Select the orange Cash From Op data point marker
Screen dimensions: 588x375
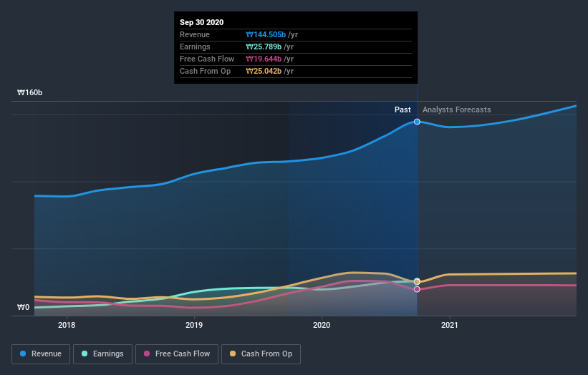[x=417, y=282]
